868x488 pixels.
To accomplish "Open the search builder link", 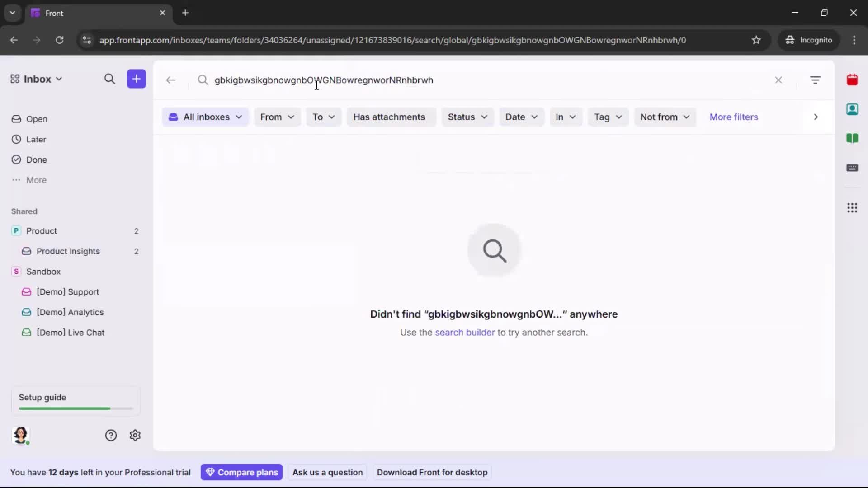I will [x=465, y=332].
